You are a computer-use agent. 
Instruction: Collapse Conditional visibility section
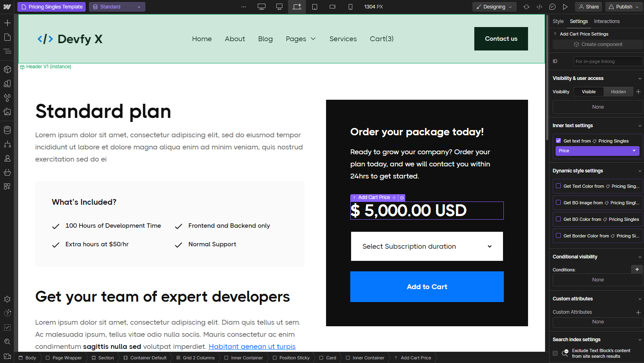[x=640, y=257]
